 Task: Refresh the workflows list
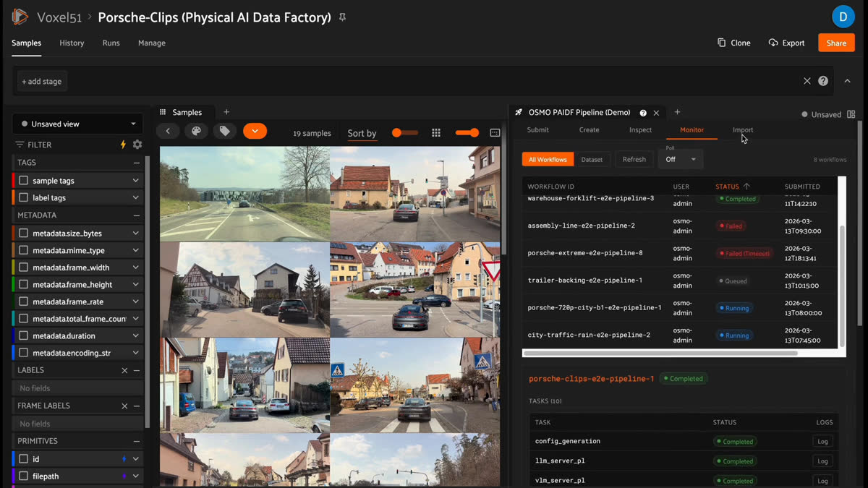click(634, 159)
